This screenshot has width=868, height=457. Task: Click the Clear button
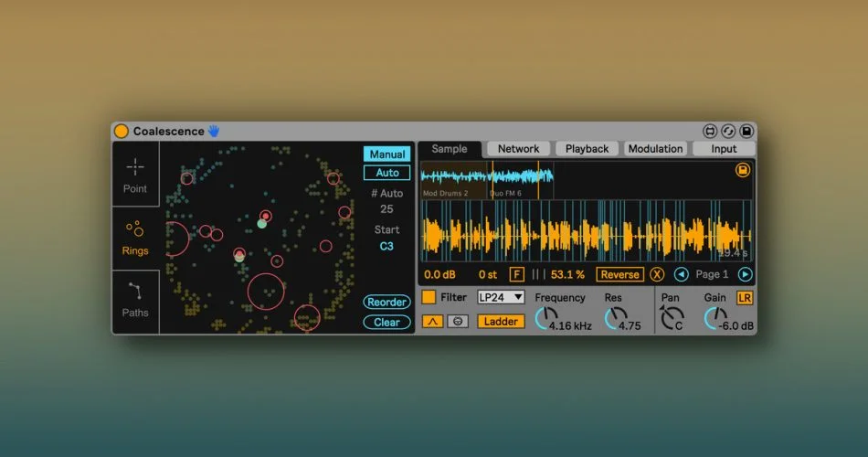[x=386, y=322]
